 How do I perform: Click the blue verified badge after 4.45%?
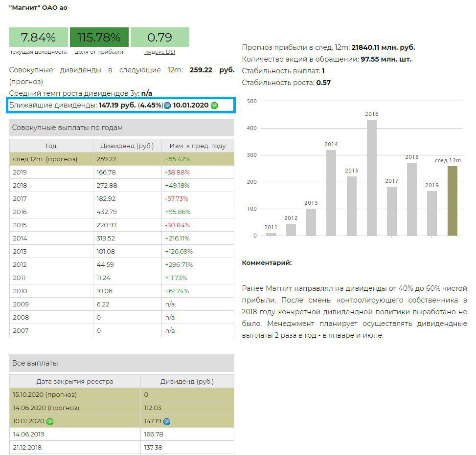167,106
